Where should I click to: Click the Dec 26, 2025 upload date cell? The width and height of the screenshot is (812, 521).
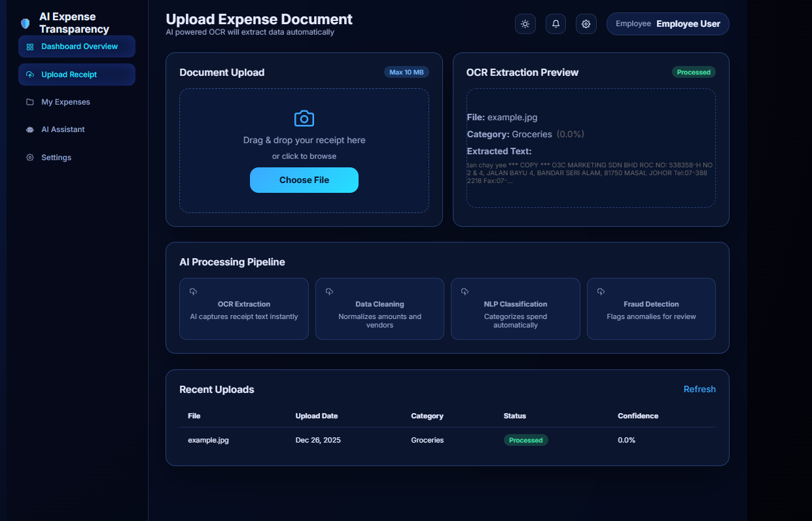pyautogui.click(x=318, y=440)
